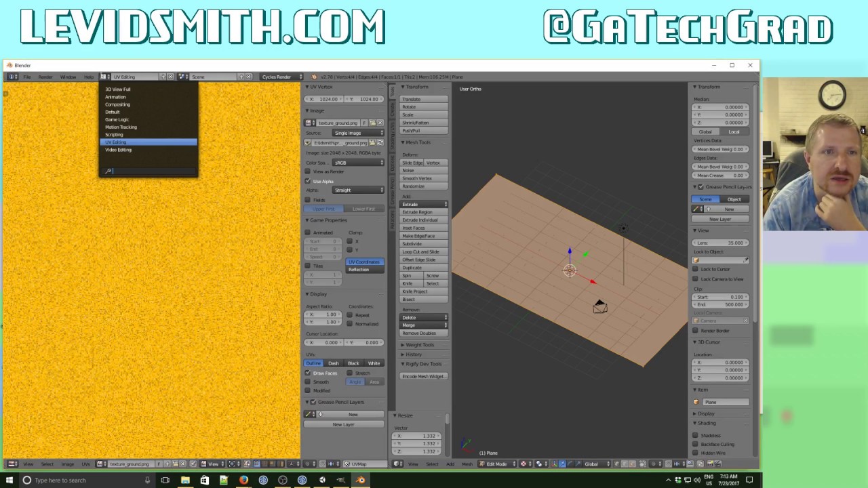The image size is (868, 488).
Task: Select Default layout from list
Action: [149, 112]
